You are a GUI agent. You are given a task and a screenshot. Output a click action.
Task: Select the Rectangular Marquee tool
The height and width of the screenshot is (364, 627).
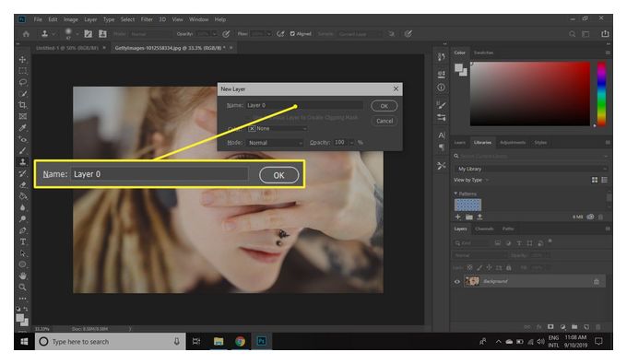23,71
